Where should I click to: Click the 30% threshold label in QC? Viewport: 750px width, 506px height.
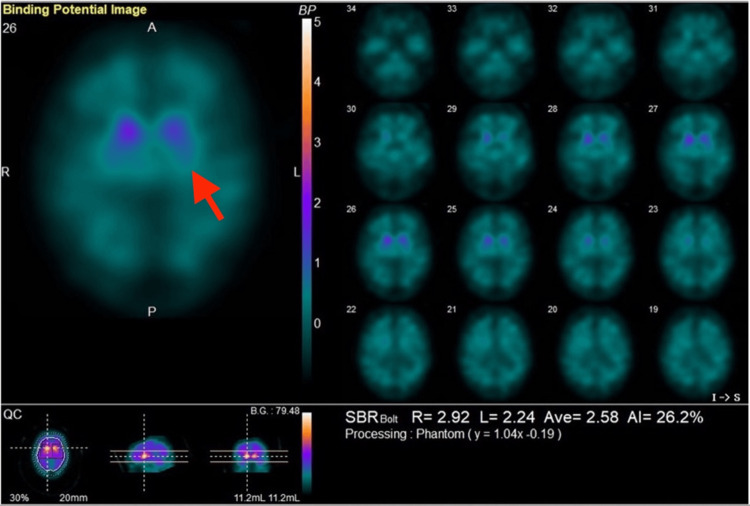(x=19, y=498)
